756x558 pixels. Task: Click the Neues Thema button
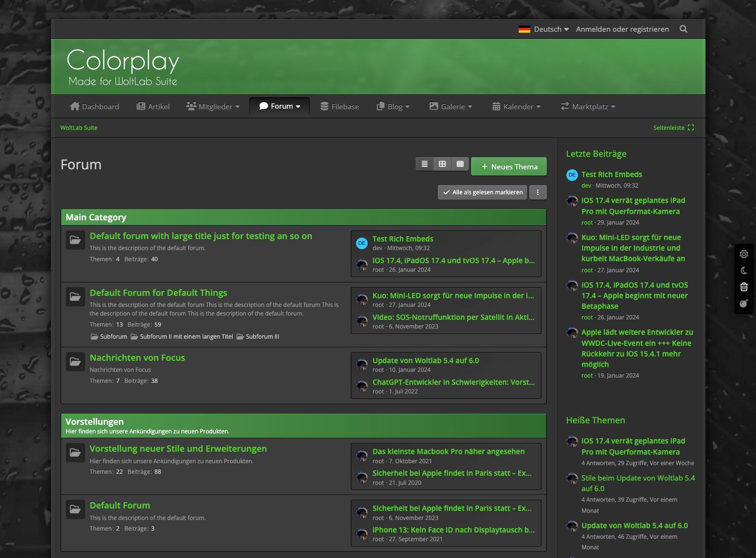[509, 166]
